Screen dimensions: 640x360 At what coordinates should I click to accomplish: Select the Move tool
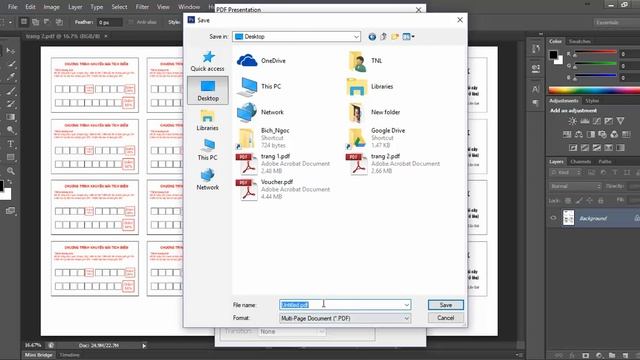(11, 51)
